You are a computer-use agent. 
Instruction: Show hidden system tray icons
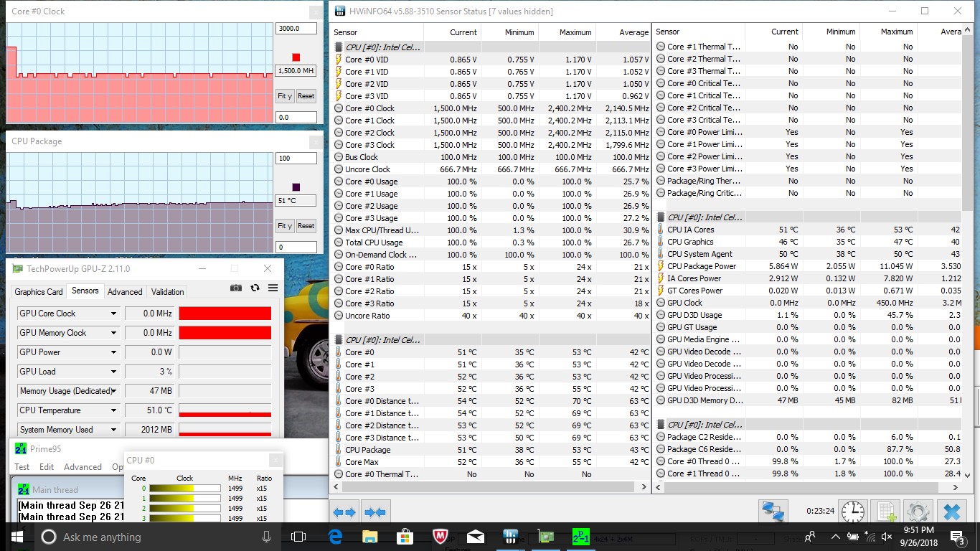835,537
